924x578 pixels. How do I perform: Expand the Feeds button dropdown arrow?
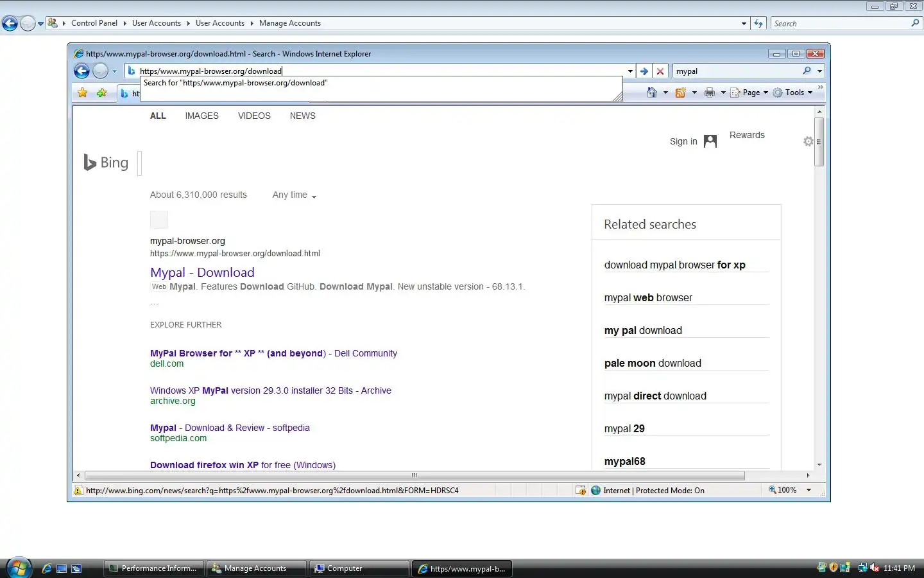pos(694,92)
